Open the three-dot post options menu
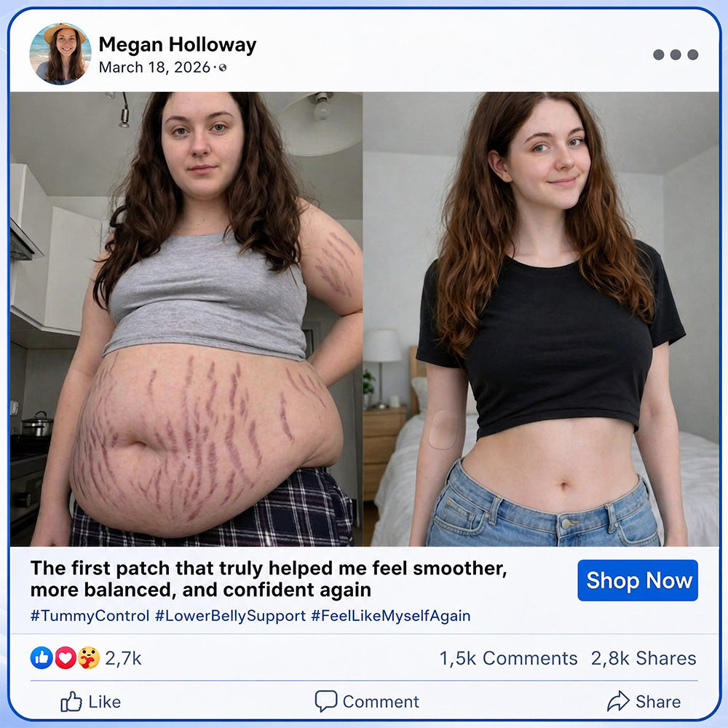The image size is (728, 728). 676,55
